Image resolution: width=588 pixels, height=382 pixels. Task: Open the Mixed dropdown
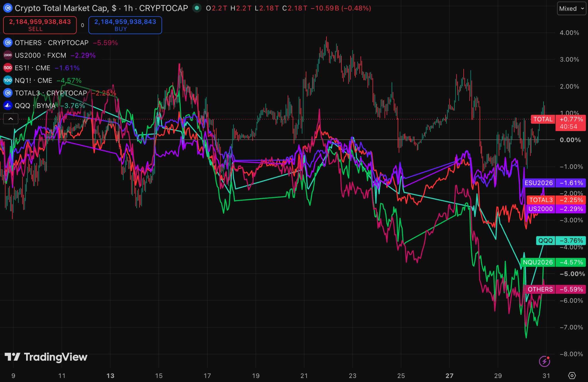pyautogui.click(x=571, y=9)
